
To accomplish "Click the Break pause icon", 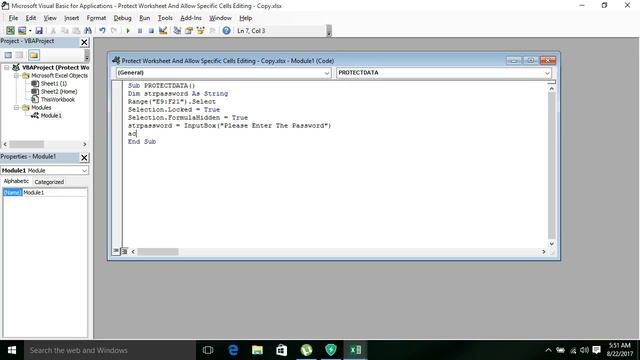I will [140, 31].
